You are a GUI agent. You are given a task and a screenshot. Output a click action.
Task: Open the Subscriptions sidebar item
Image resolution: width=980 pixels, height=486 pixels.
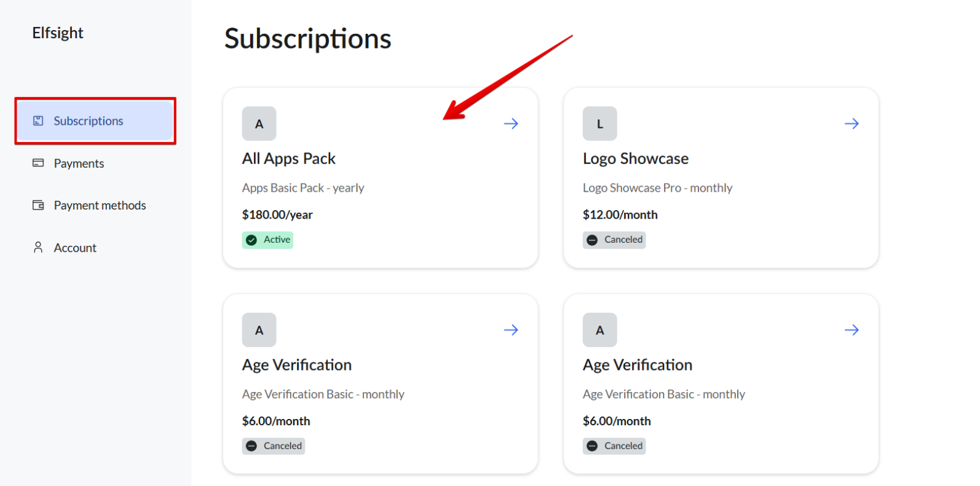(x=95, y=121)
